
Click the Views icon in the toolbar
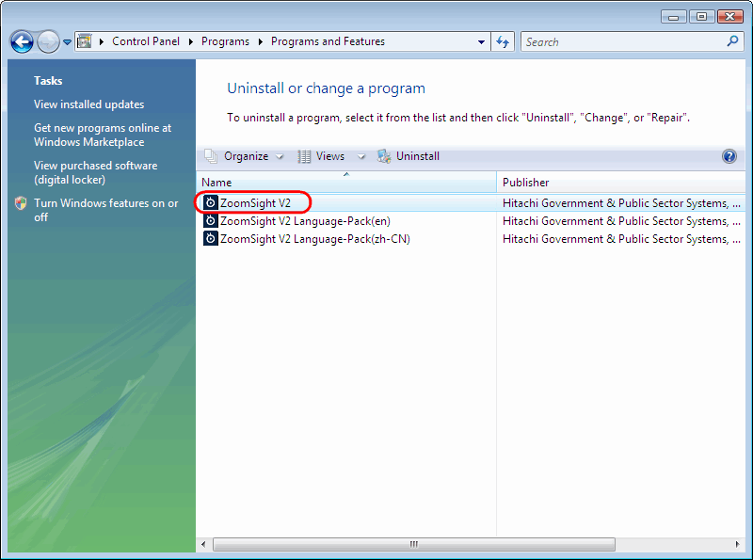point(304,156)
